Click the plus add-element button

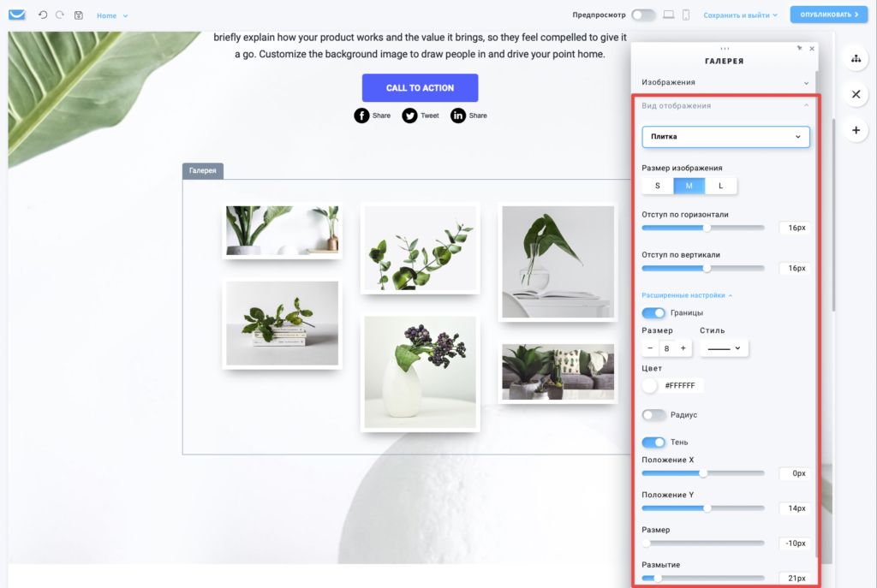pos(856,130)
